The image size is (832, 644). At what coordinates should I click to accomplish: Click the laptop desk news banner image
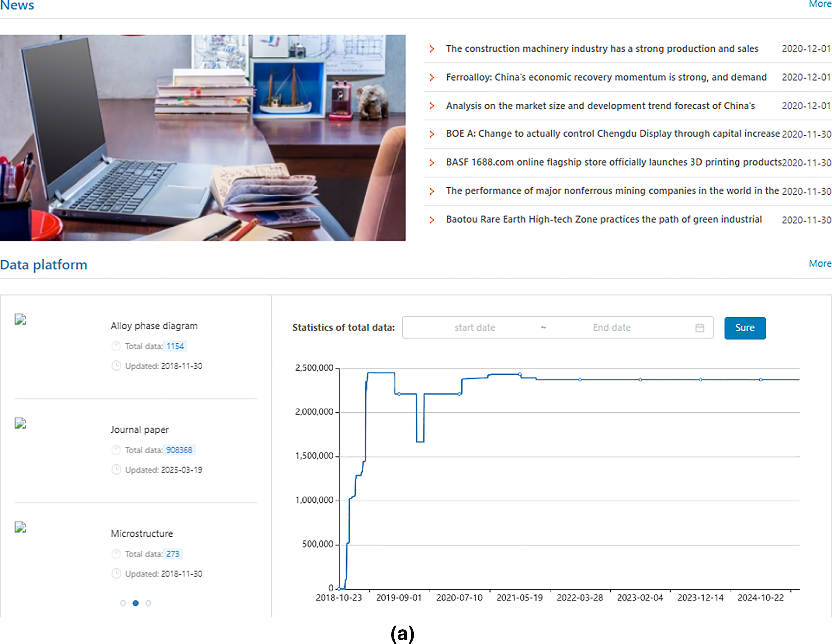click(x=203, y=138)
